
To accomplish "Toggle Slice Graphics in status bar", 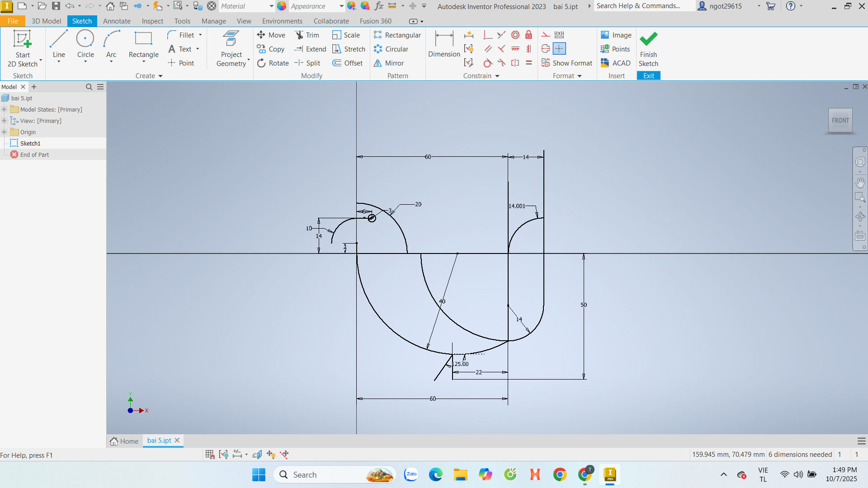I will pyautogui.click(x=257, y=454).
